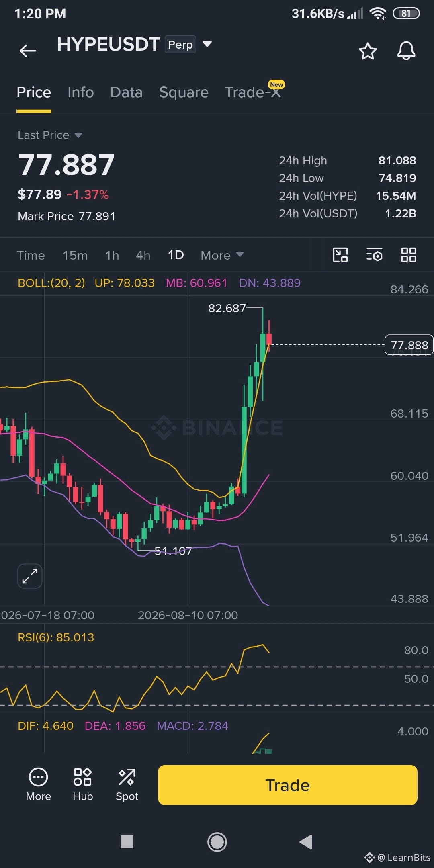The width and height of the screenshot is (434, 868).
Task: Tap the Android back triangle
Action: coord(306,841)
